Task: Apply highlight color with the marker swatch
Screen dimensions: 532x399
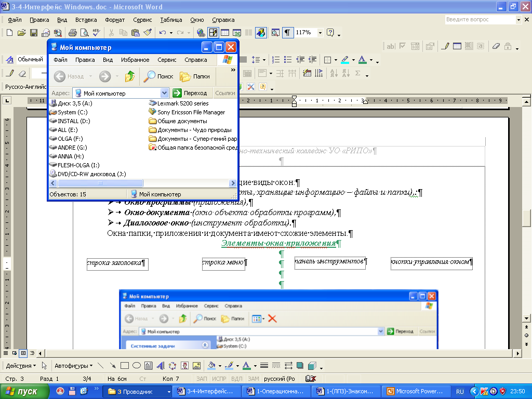Action: tap(345, 60)
